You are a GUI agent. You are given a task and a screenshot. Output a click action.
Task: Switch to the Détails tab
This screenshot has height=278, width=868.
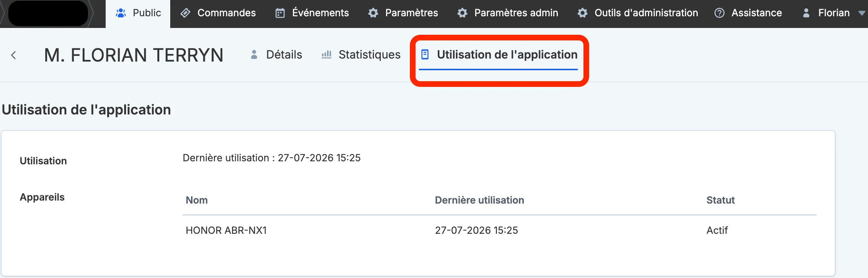(276, 55)
